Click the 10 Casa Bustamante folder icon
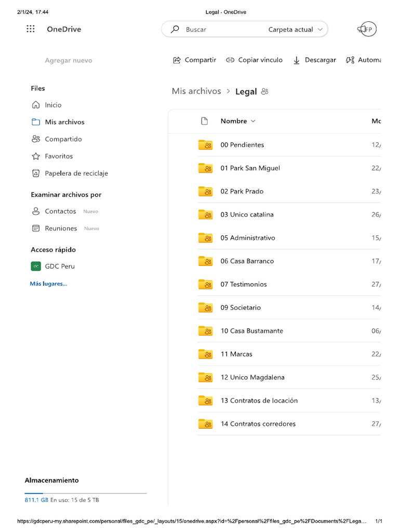 pyautogui.click(x=205, y=331)
